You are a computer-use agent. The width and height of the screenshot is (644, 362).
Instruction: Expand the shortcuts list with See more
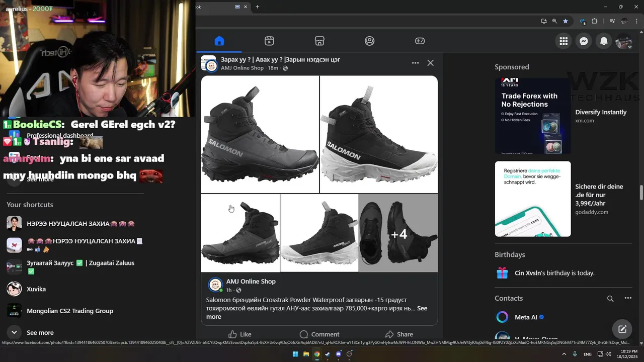[40, 333]
